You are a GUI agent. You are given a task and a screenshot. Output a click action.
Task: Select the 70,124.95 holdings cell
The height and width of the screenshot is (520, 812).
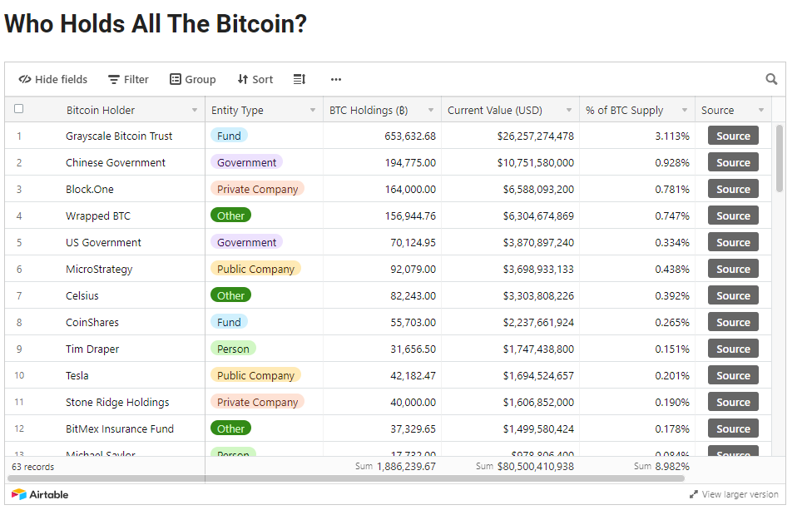coord(382,242)
